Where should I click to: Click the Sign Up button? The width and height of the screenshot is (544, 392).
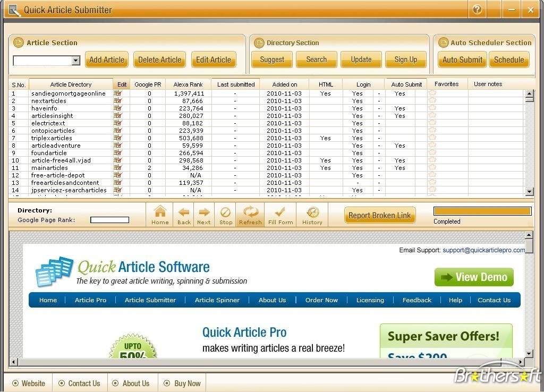coord(405,59)
